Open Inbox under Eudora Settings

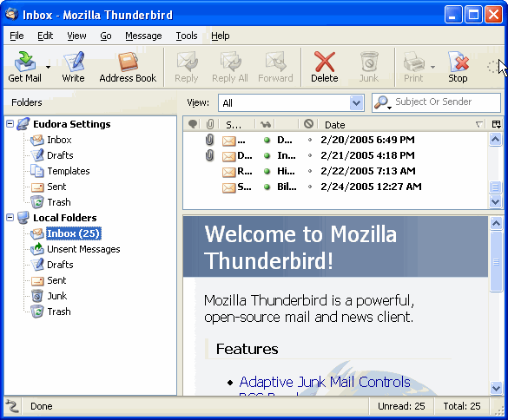pyautogui.click(x=59, y=140)
